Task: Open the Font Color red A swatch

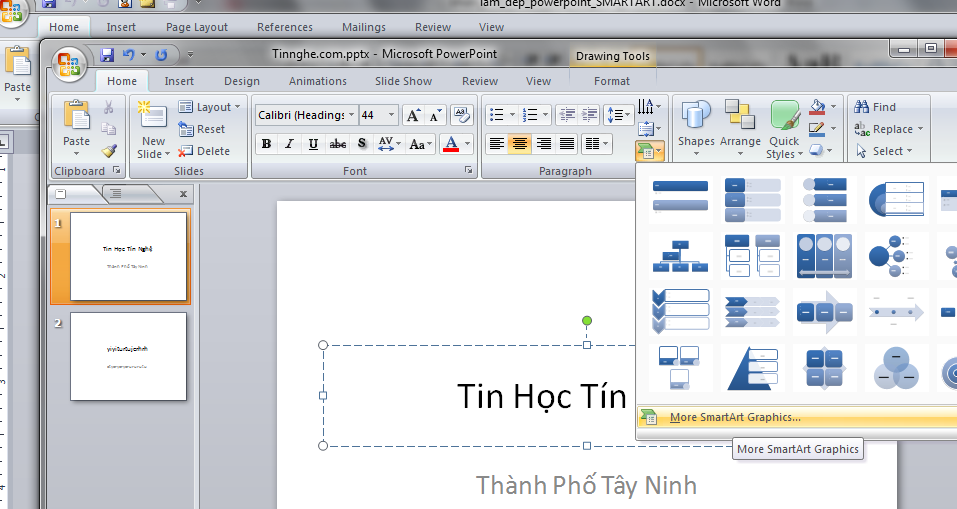Action: 451,144
